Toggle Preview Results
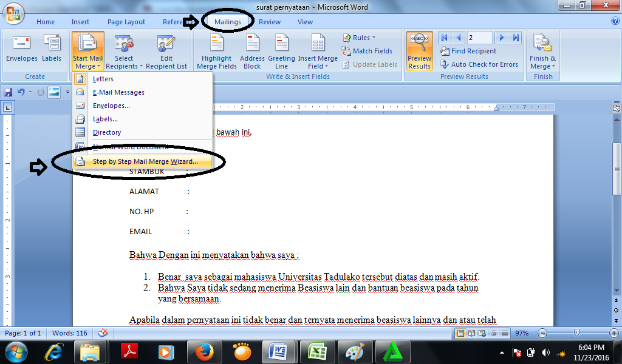This screenshot has height=364, width=622. [x=419, y=51]
